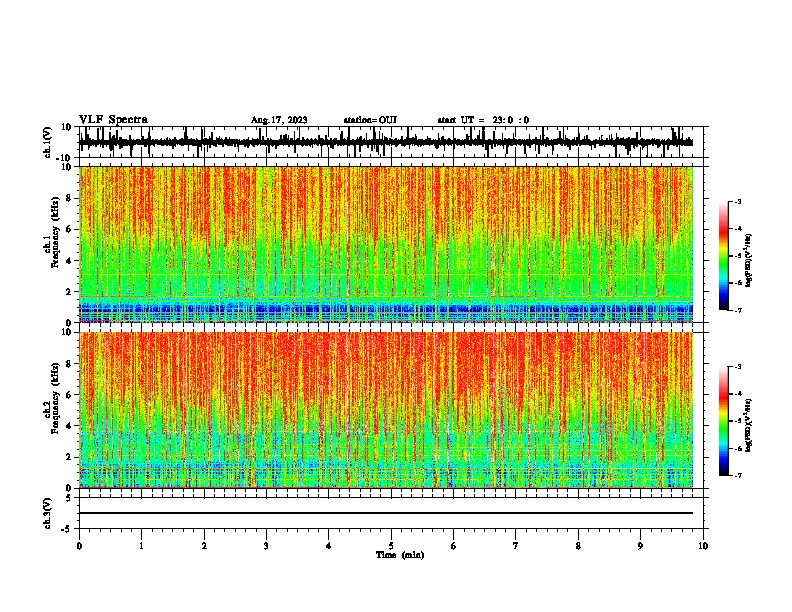Click the ch.1 frequency axis tick "4"
Viewport: 792px width, 612px height.
(69, 261)
